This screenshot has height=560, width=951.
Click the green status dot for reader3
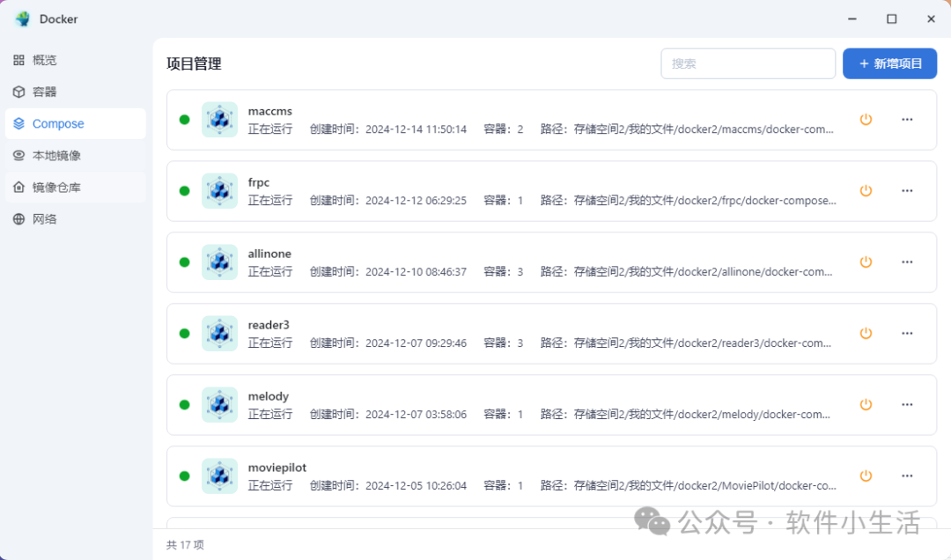tap(184, 333)
